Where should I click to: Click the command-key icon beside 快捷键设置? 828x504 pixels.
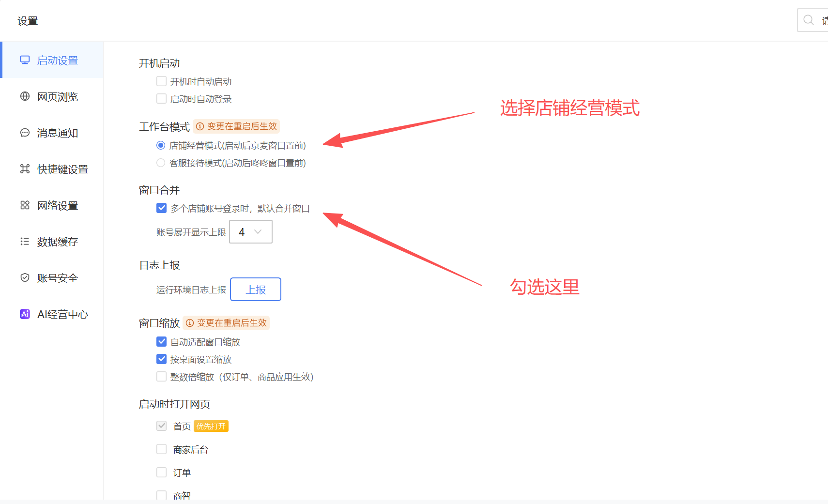[25, 169]
